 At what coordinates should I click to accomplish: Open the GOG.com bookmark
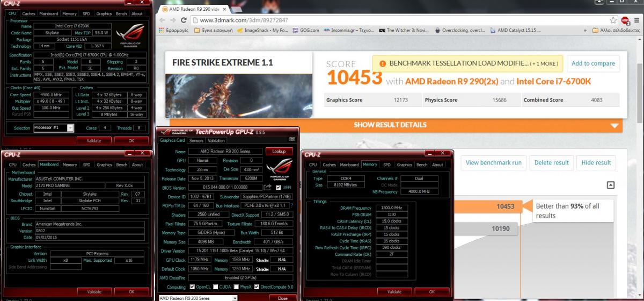click(306, 31)
